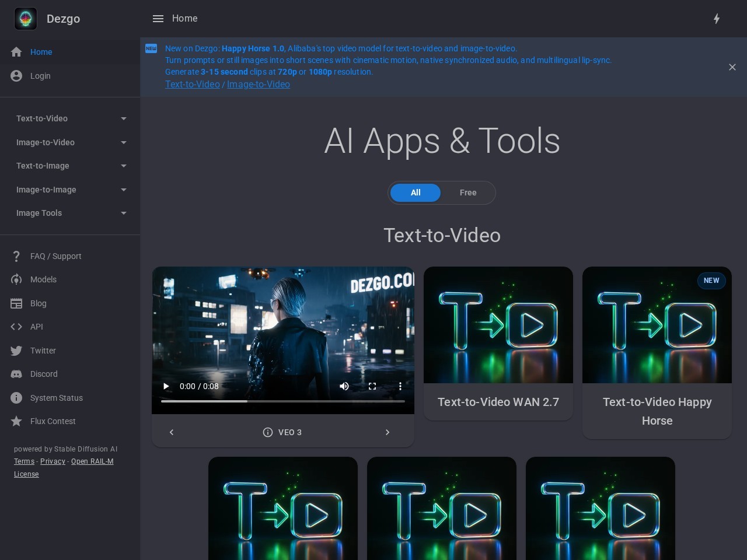Click the info icon beside VEO 3
This screenshot has height=560, width=747.
click(x=268, y=432)
